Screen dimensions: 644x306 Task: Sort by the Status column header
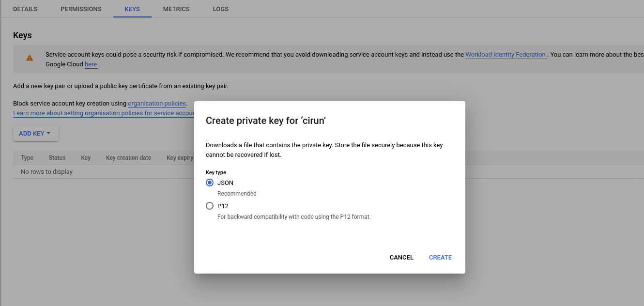[57, 158]
